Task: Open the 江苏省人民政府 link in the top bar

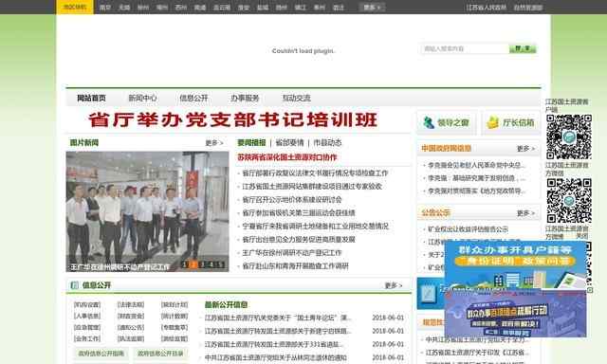Action: [487, 8]
